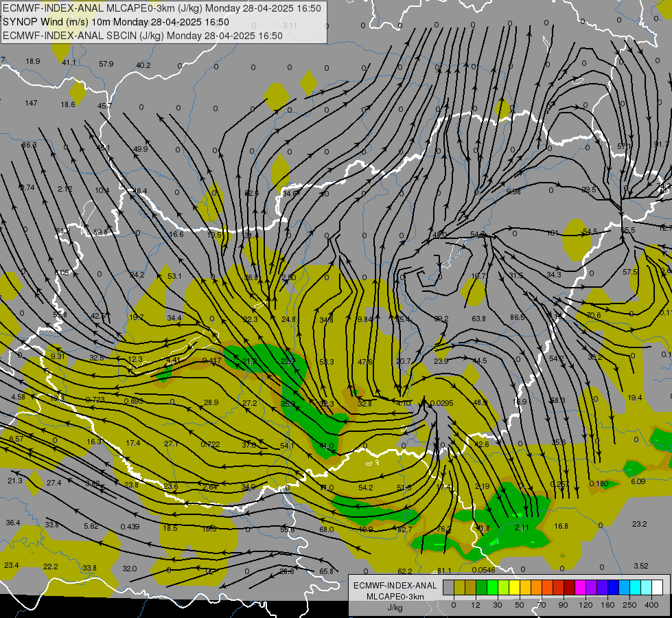
Task: Click the map value 47.6
Action: point(365,362)
